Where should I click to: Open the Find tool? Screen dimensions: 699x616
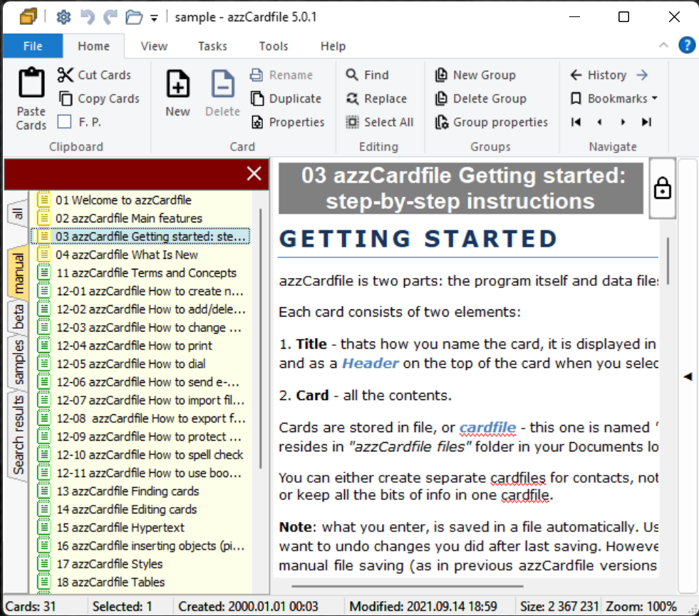(368, 75)
